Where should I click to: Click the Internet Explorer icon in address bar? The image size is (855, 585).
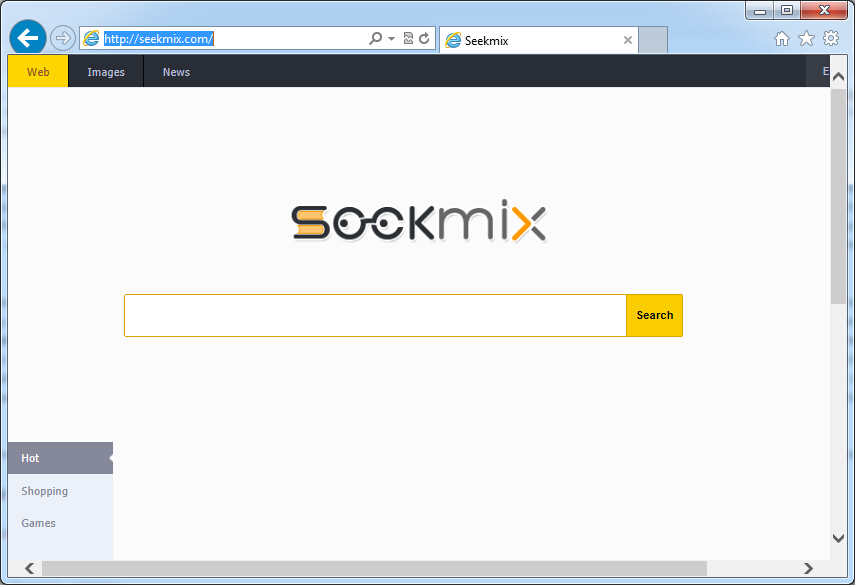(x=91, y=38)
